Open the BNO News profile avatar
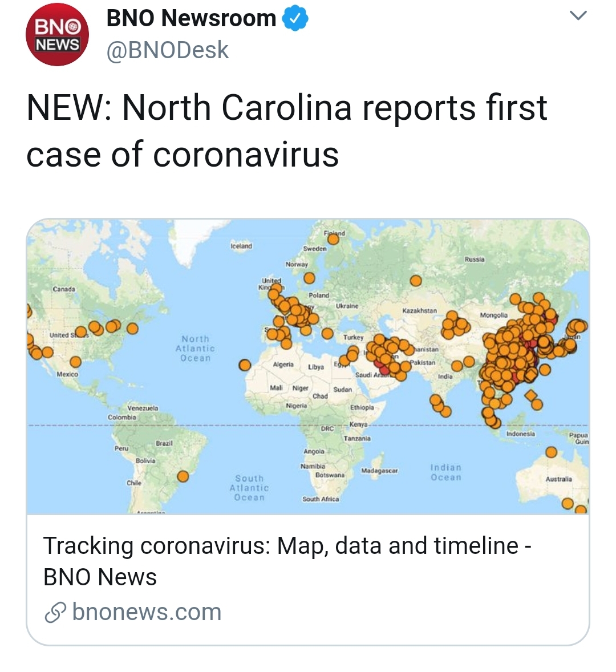Image resolution: width=616 pixels, height=672 pixels. (58, 35)
